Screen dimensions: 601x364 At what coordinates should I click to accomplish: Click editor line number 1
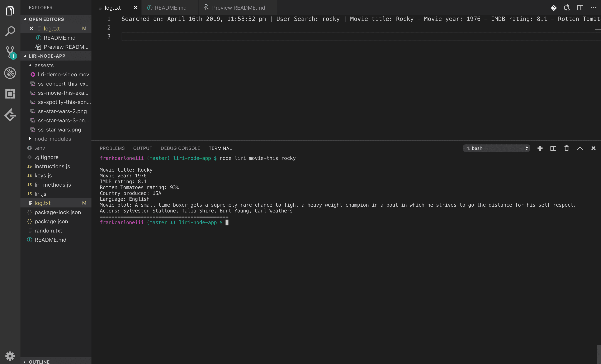[x=109, y=19]
